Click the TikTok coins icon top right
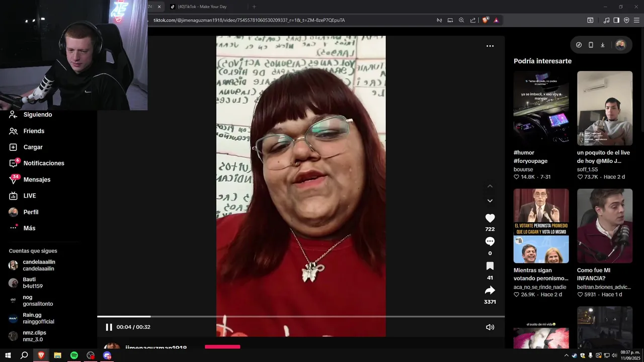 (579, 45)
